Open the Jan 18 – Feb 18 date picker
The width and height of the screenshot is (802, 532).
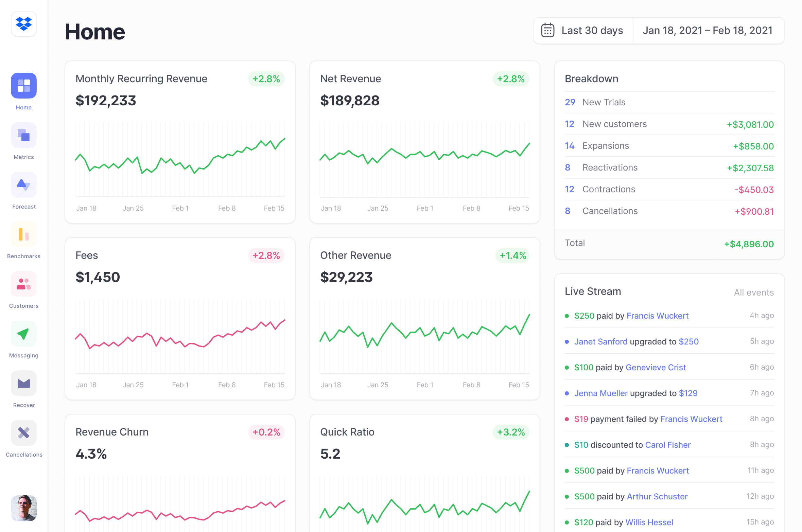click(708, 31)
